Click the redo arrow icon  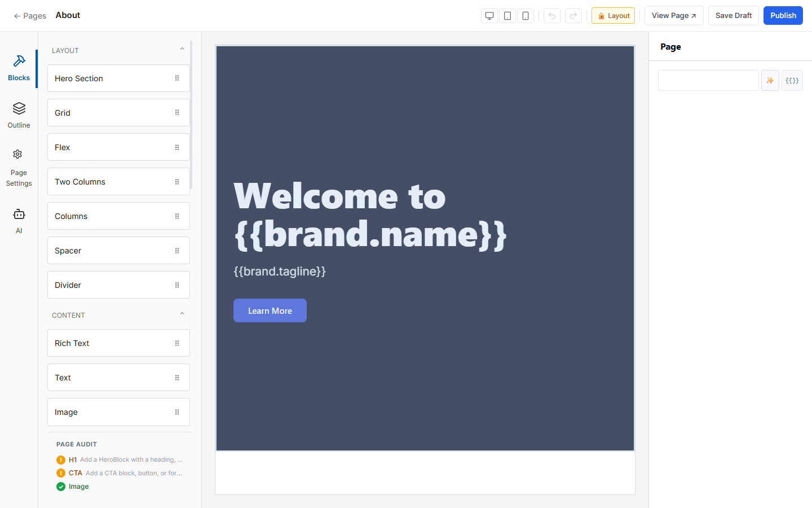pyautogui.click(x=573, y=16)
